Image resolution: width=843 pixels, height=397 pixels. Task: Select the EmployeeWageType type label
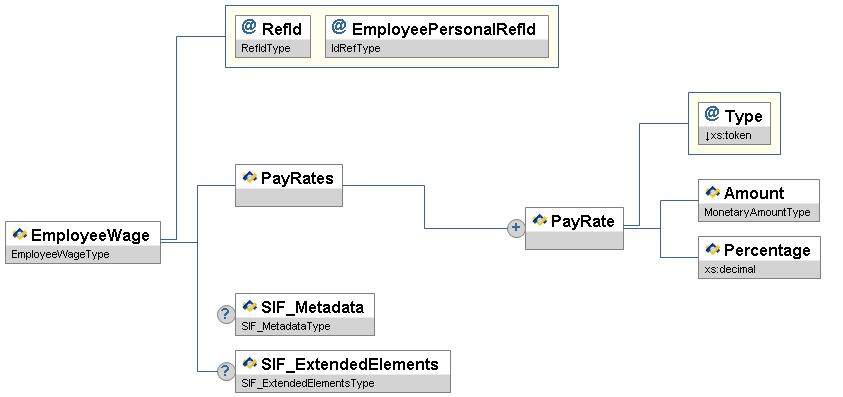tap(60, 254)
